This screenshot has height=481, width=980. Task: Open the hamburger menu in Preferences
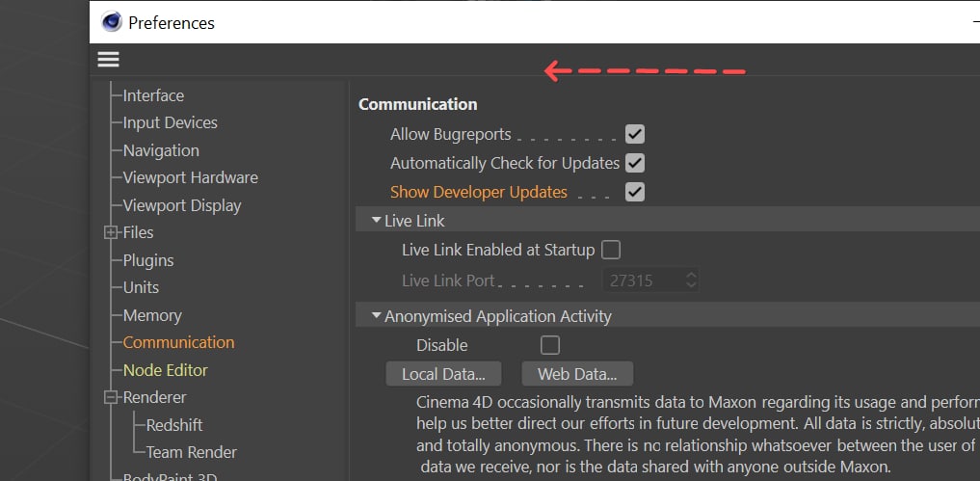point(108,60)
